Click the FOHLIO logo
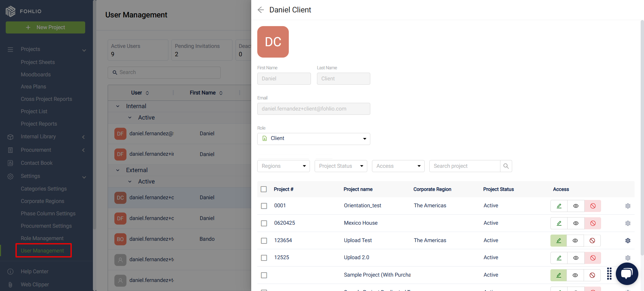This screenshot has width=644, height=291. [23, 11]
